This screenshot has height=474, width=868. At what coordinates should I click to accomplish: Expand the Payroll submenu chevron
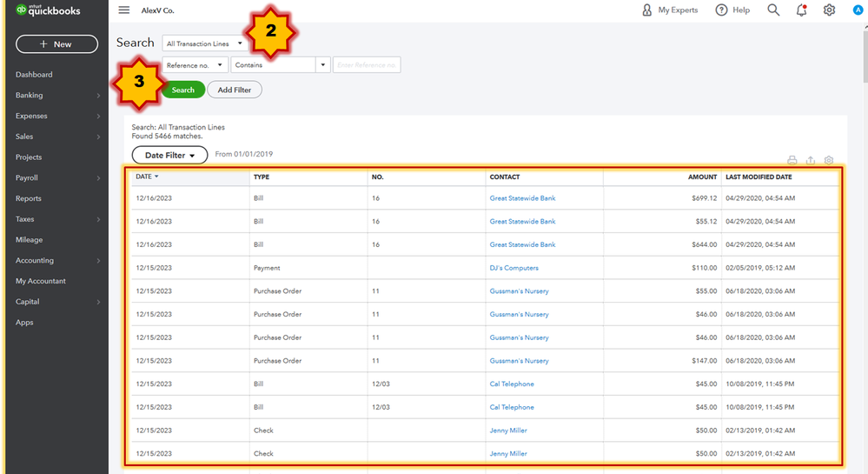click(x=98, y=178)
